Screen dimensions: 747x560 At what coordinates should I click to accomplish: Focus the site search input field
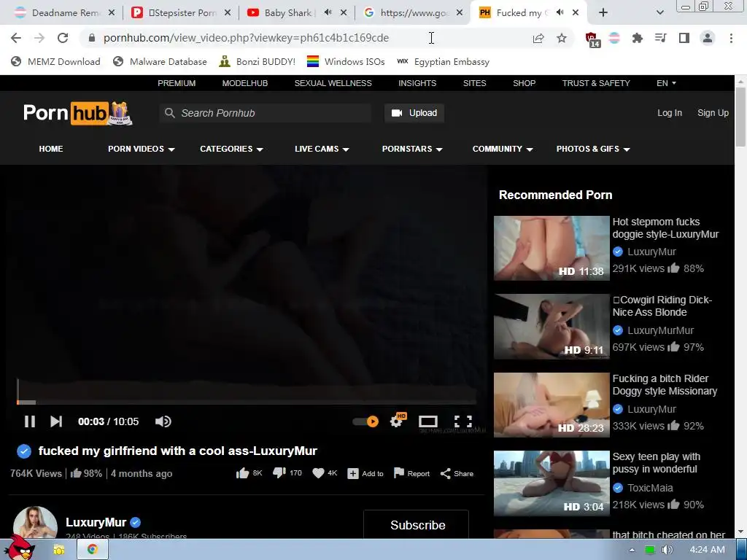(266, 113)
